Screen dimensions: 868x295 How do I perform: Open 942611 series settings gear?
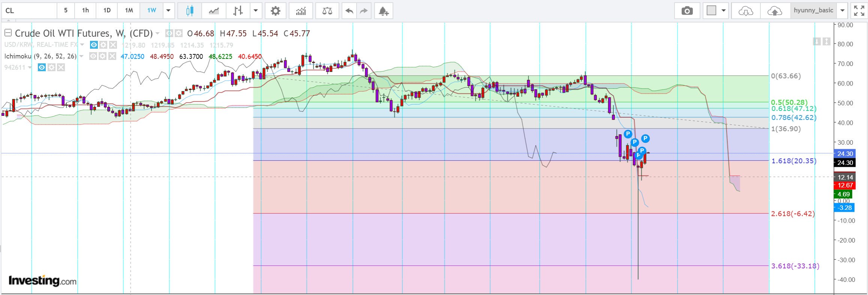51,67
